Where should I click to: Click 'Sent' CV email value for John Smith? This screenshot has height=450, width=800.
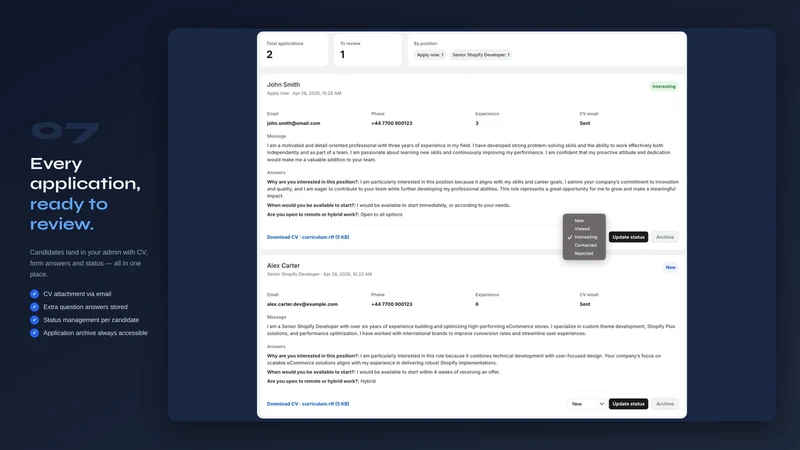pyautogui.click(x=585, y=123)
